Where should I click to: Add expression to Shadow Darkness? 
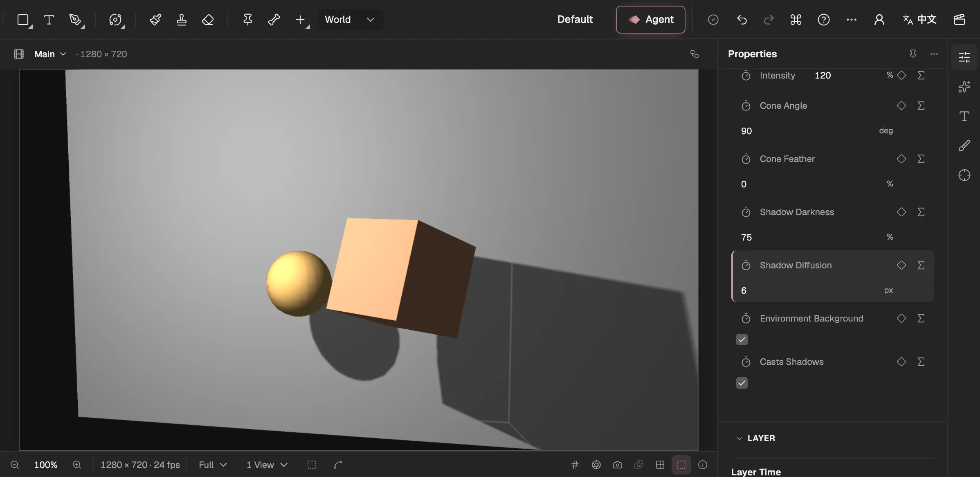pos(921,212)
